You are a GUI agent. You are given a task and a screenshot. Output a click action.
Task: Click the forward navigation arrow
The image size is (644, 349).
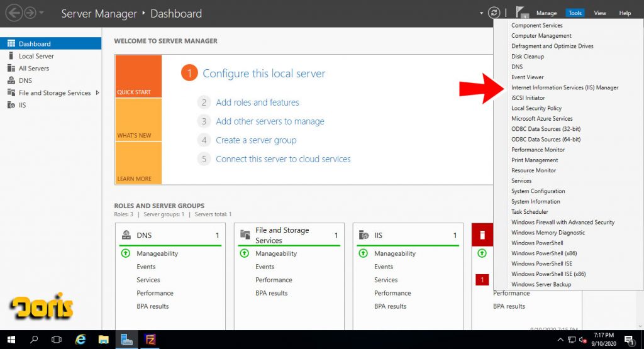tap(30, 13)
